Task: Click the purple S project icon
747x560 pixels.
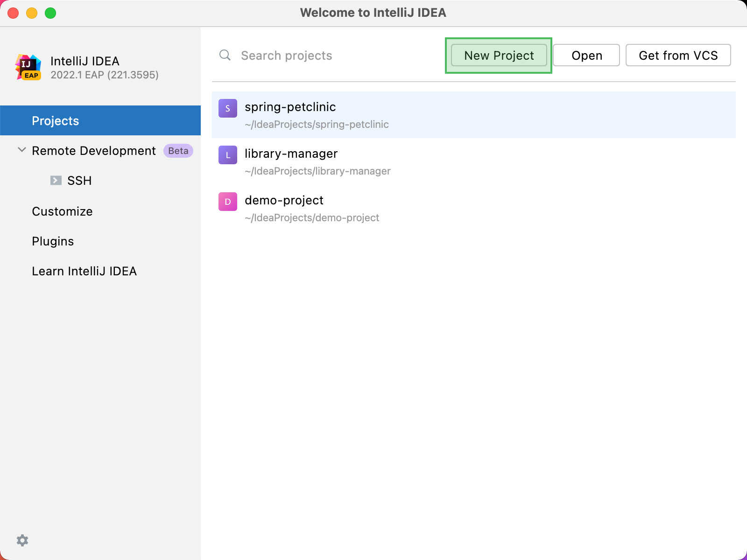Action: click(228, 108)
